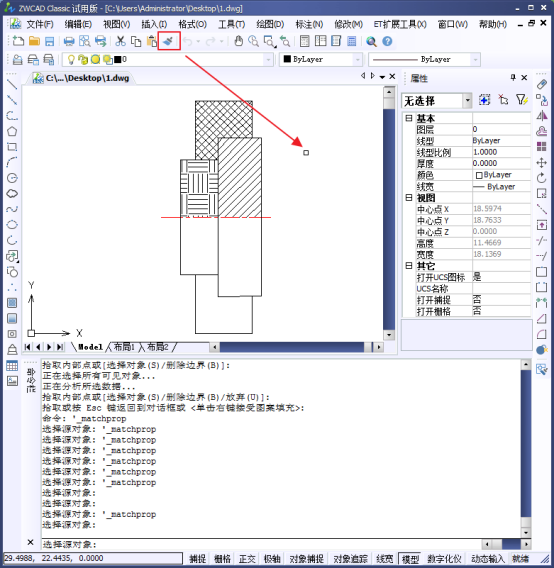Collapse the 其它 properties group
554x568 pixels.
[x=409, y=266]
